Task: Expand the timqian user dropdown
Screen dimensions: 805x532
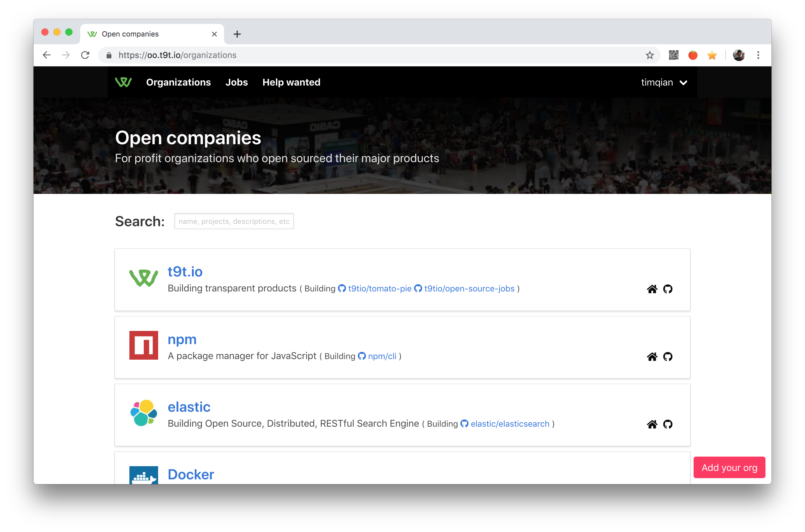Action: (664, 83)
